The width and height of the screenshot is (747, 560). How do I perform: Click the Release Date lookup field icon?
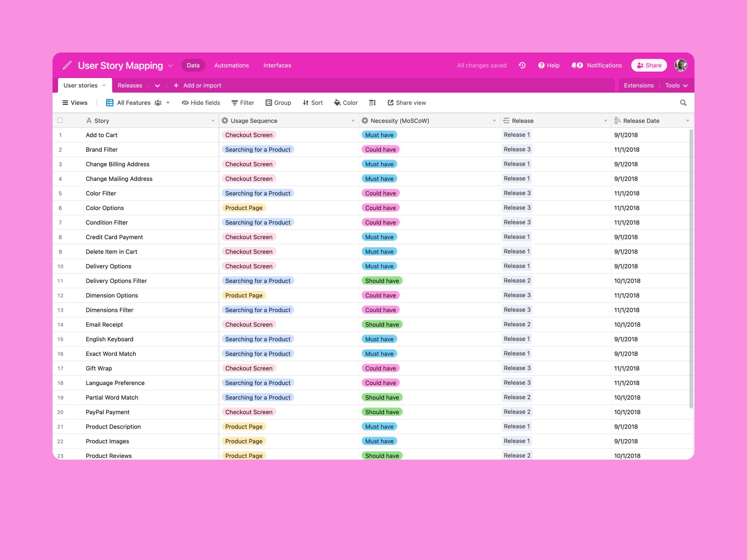pos(617,121)
